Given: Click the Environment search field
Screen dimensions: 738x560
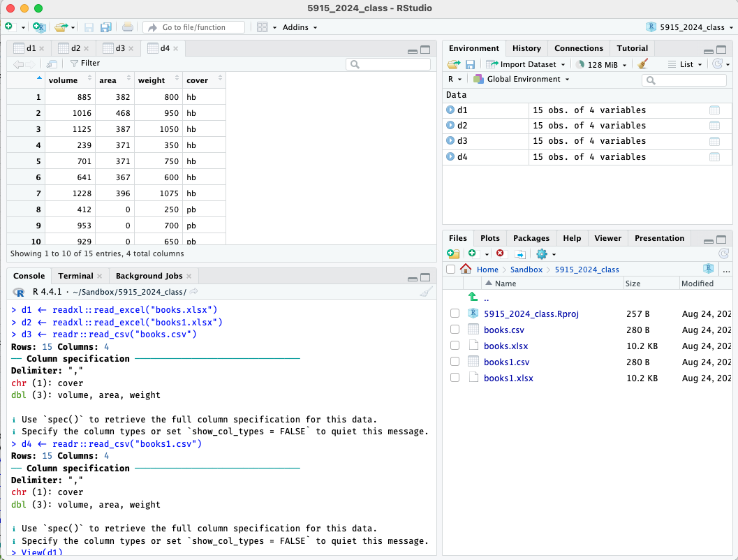Looking at the screenshot, I should (684, 80).
